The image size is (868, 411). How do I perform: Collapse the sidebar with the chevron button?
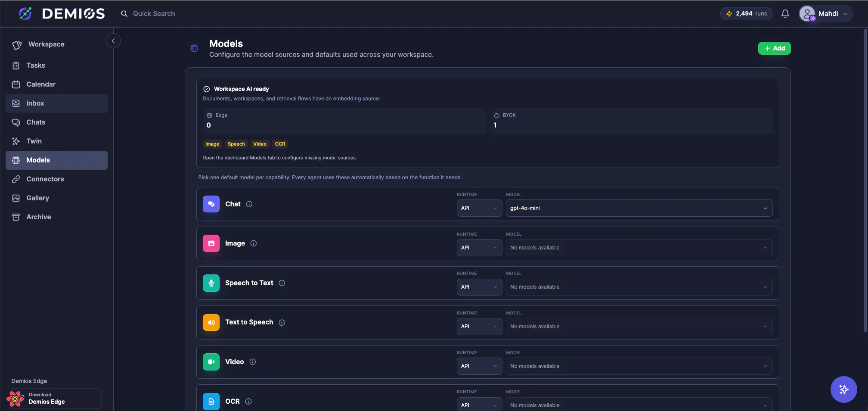113,41
